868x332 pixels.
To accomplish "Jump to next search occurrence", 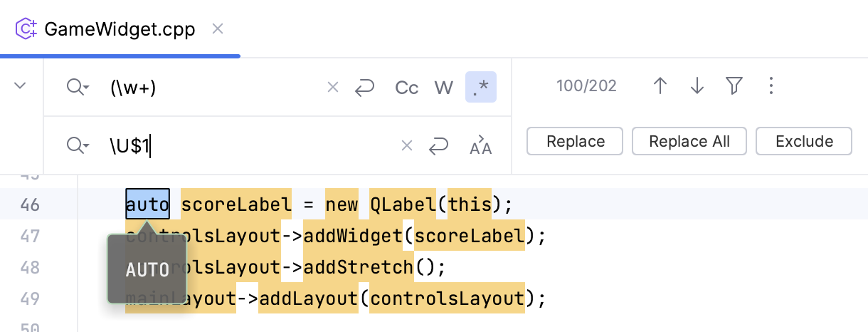I will pos(697,87).
